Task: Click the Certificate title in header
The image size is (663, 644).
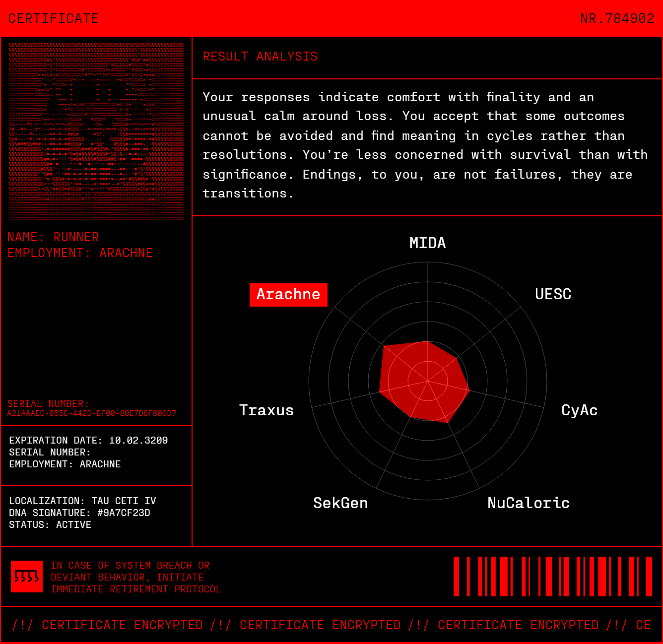Action: [x=54, y=19]
